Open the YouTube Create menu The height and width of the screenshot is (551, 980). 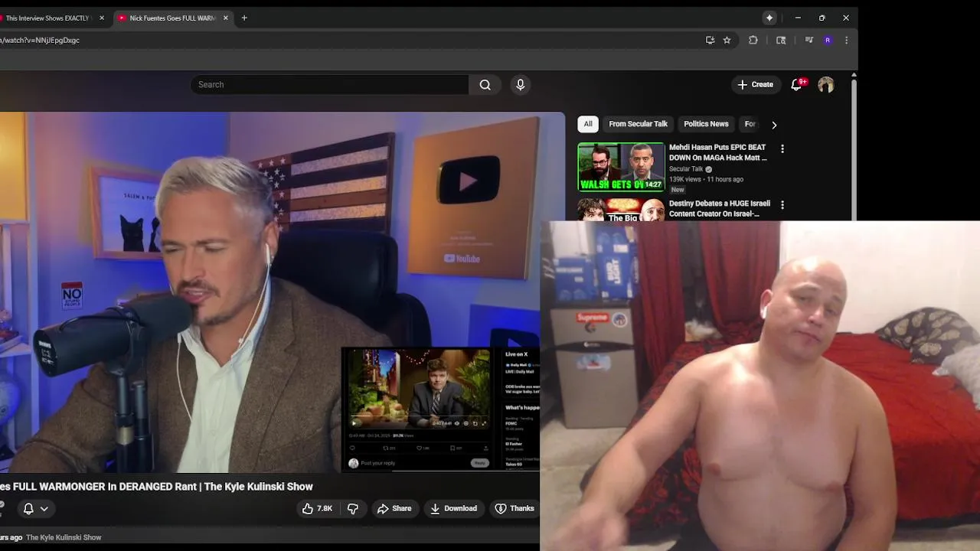(755, 84)
